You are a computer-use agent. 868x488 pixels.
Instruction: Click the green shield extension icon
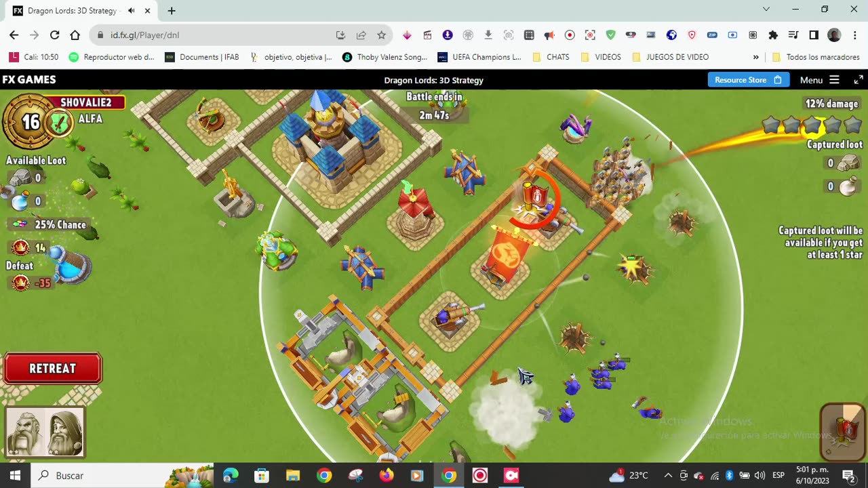point(610,35)
